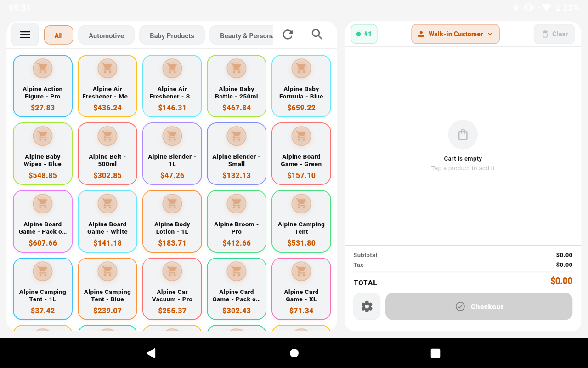The height and width of the screenshot is (368, 588).
Task: Click the empty cart bag icon
Action: click(463, 135)
